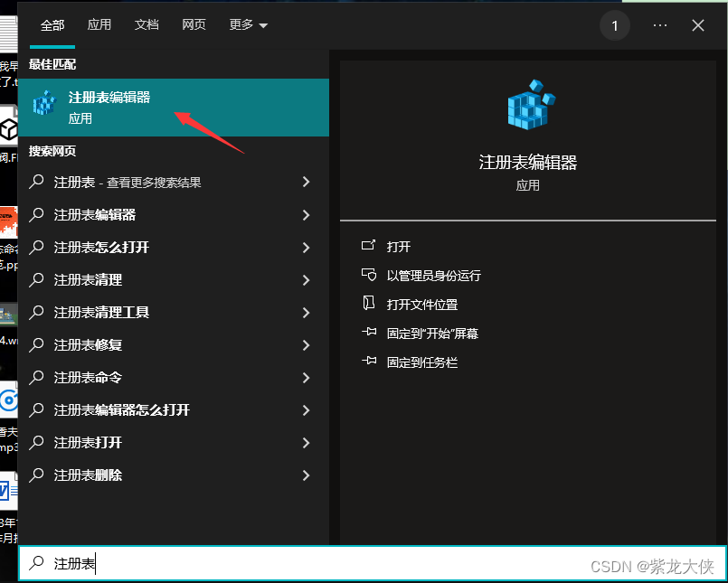Click the search icon next to 注册表修复
This screenshot has width=728, height=583.
(36, 345)
